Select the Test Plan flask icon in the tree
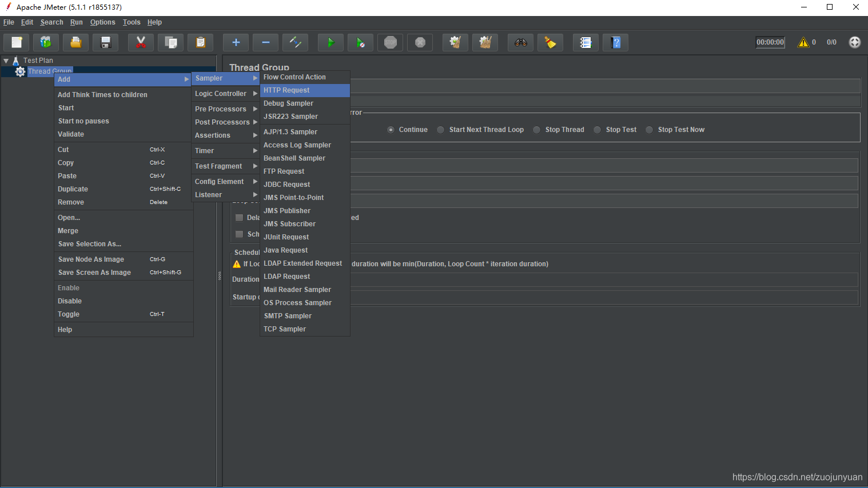 pyautogui.click(x=16, y=60)
